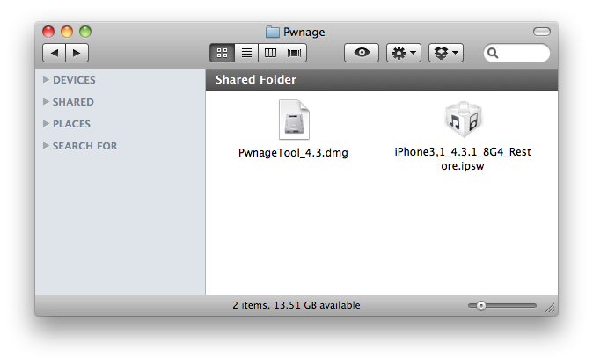Open the Action gear menu

[x=404, y=53]
